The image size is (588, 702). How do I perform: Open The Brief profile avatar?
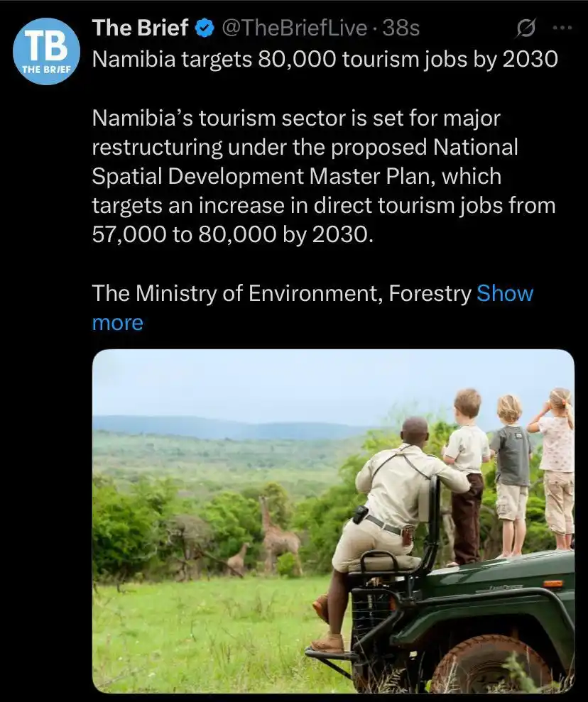click(47, 51)
